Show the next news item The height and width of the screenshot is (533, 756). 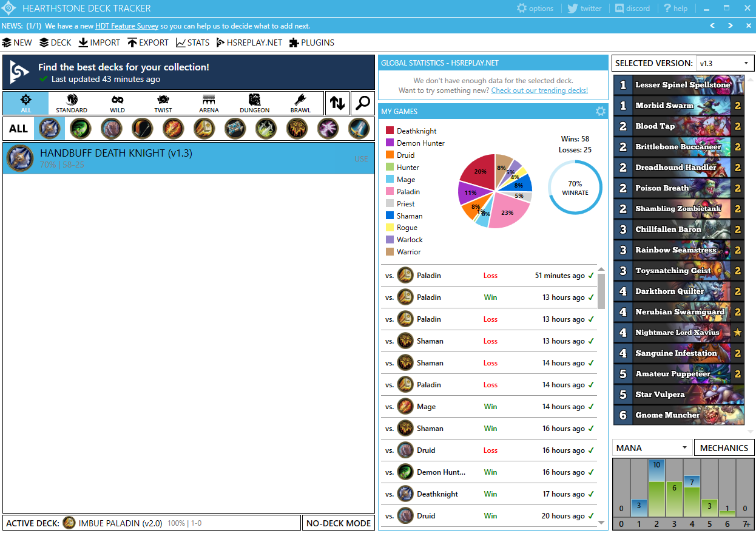point(731,25)
